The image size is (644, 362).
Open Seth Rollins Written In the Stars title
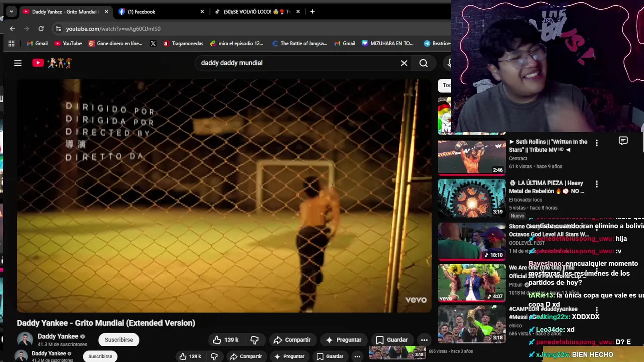548,145
